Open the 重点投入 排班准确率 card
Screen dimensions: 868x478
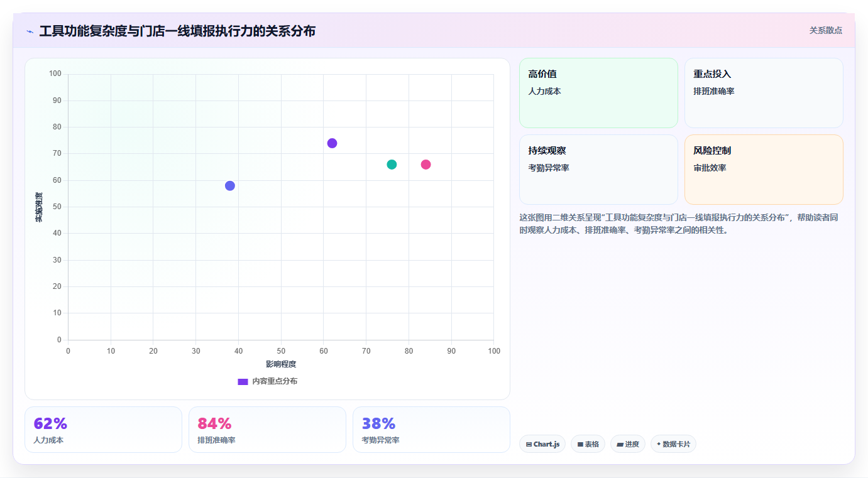(764, 93)
